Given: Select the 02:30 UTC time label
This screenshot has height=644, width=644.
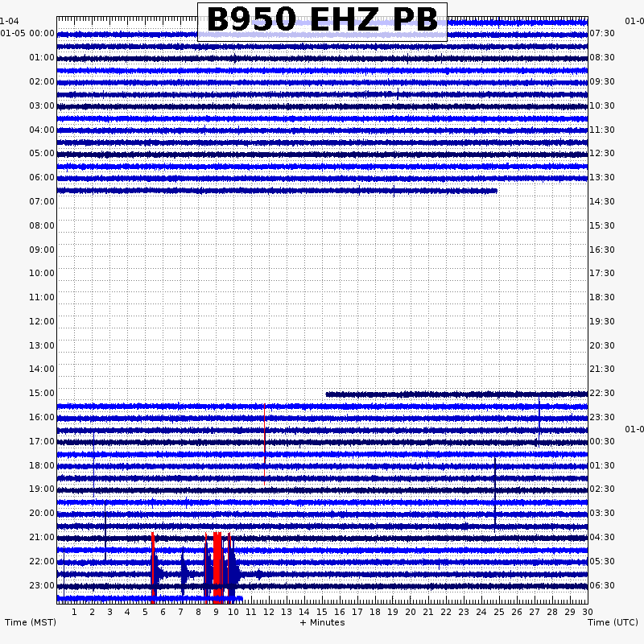Looking at the screenshot, I should point(602,489).
